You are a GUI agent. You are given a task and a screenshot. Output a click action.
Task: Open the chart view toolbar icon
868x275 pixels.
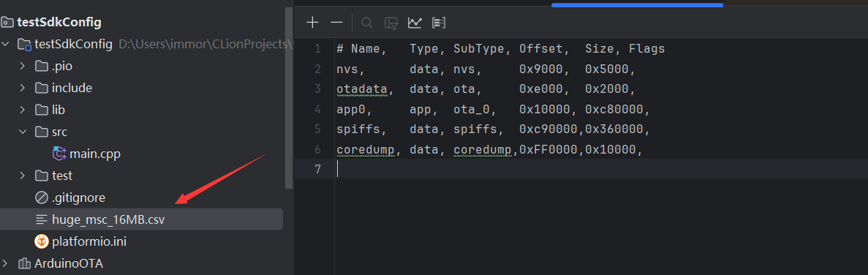[415, 23]
